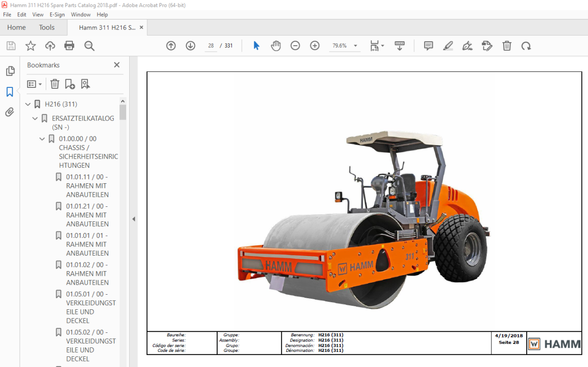Rotate the page clockwise
Image resolution: width=588 pixels, height=367 pixels.
526,46
